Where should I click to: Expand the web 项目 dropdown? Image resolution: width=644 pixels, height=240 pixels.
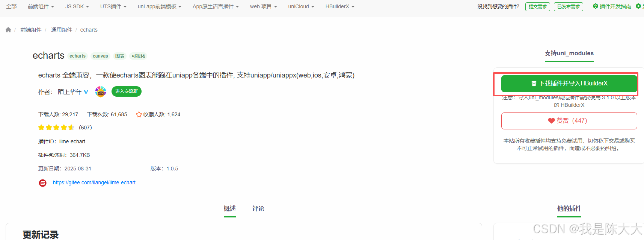pos(264,6)
